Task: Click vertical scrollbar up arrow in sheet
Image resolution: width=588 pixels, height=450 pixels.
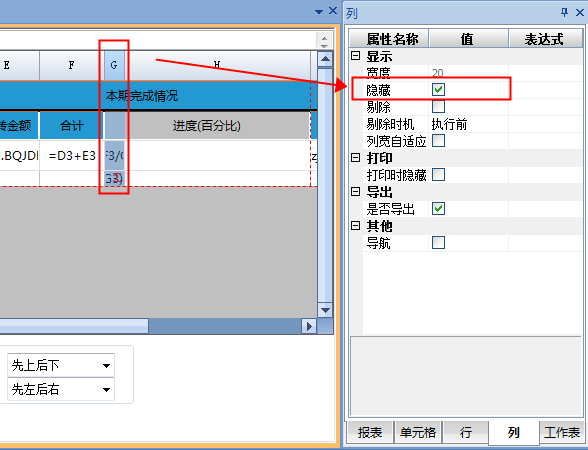Action: click(x=325, y=59)
